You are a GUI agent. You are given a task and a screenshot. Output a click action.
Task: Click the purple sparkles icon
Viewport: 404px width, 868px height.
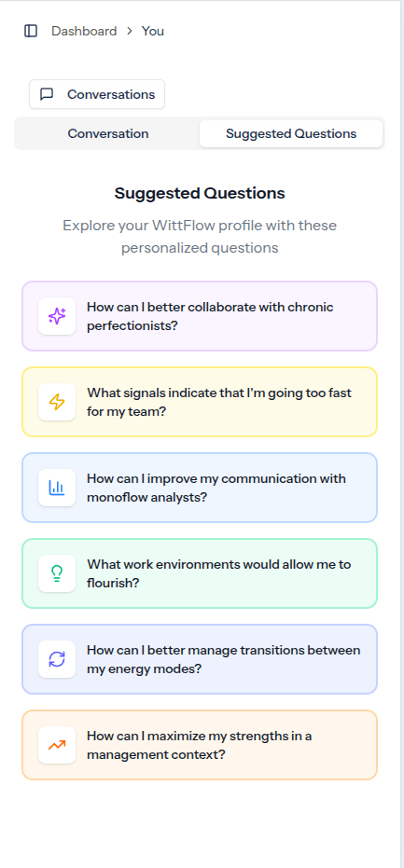coord(57,316)
